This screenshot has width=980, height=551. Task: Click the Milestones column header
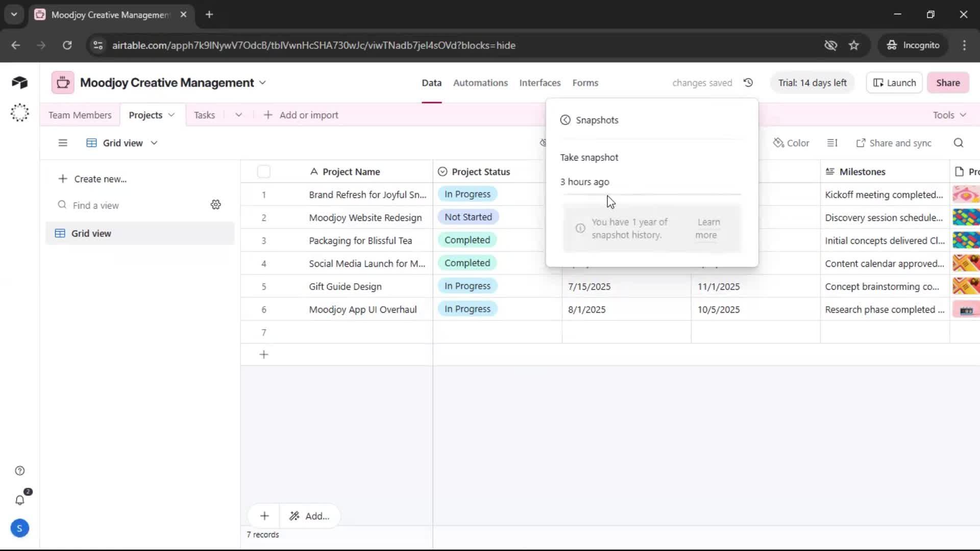(x=885, y=171)
